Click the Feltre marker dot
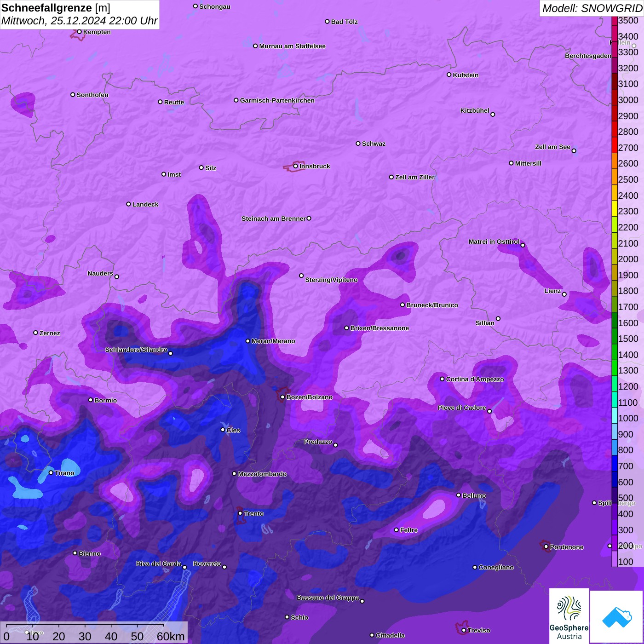Screen dimensions: 644x644 [x=397, y=530]
